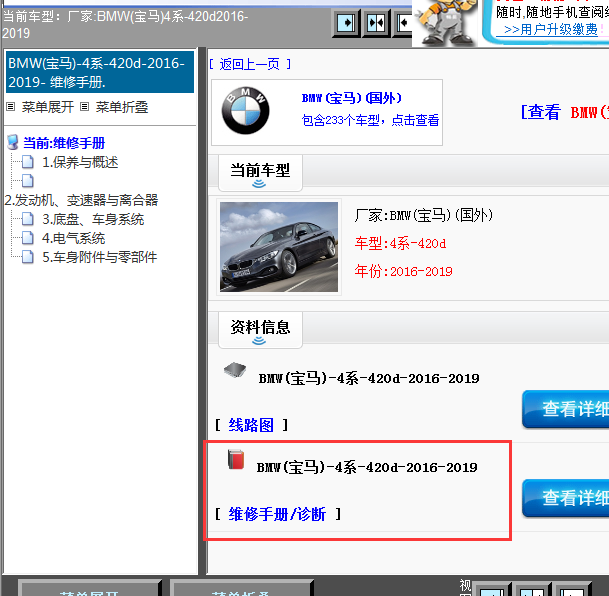Click 查看详细 button for 线路图
This screenshot has height=596, width=609.
tap(566, 409)
